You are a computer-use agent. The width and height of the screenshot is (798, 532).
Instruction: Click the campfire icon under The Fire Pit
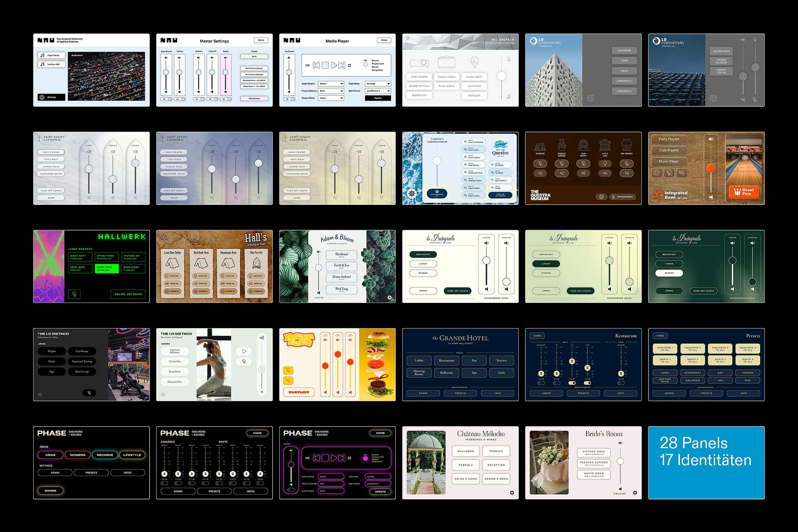click(x=256, y=263)
